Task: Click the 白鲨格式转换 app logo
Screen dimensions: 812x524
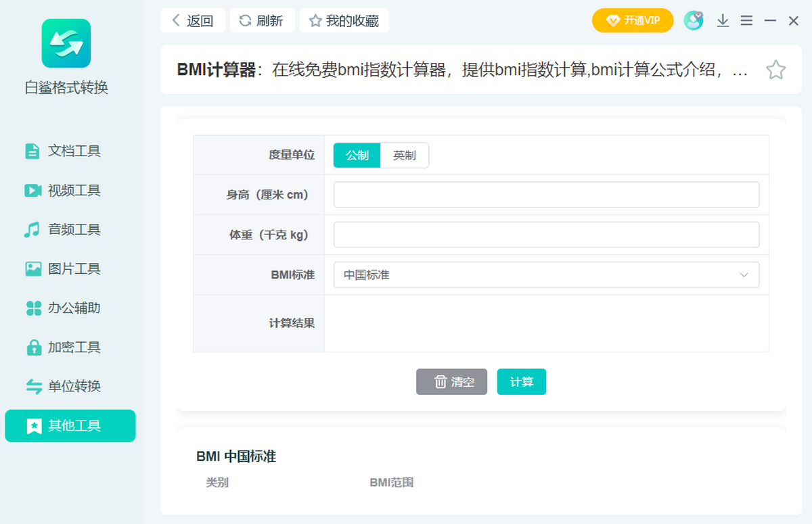Action: [66, 43]
